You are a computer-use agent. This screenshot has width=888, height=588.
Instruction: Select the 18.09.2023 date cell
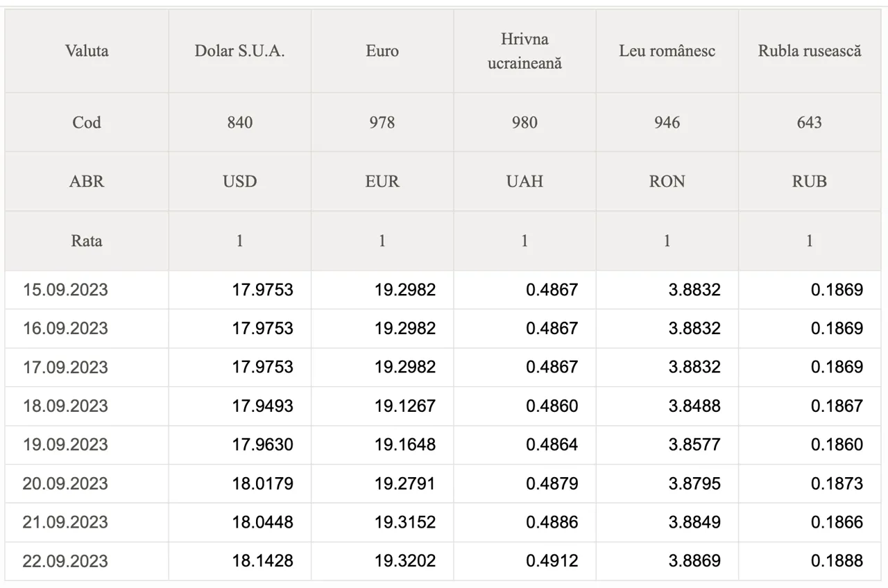65,406
